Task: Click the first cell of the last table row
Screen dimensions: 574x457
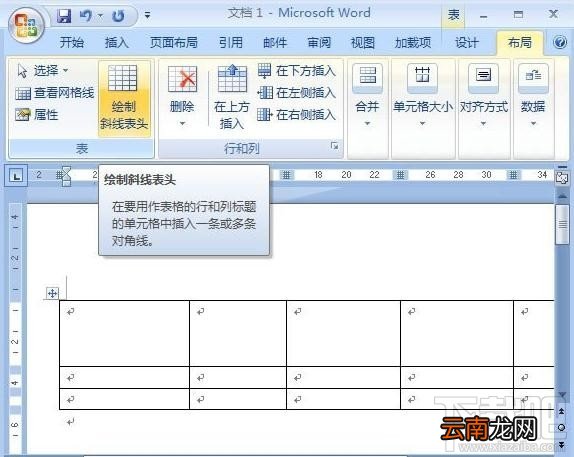Action: [x=124, y=399]
